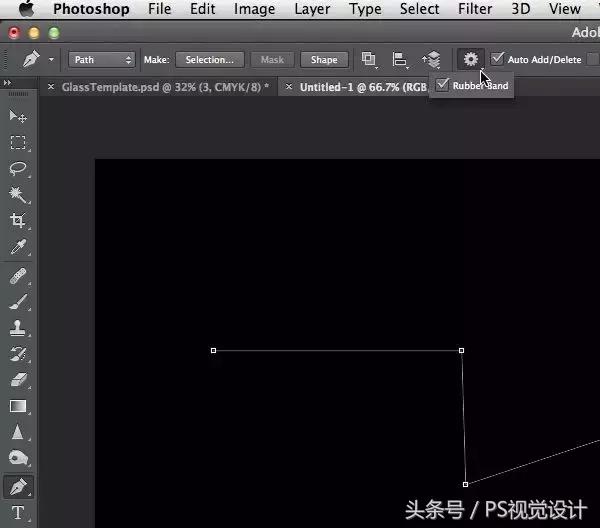Click the Mask button
600x528 pixels.
point(272,60)
